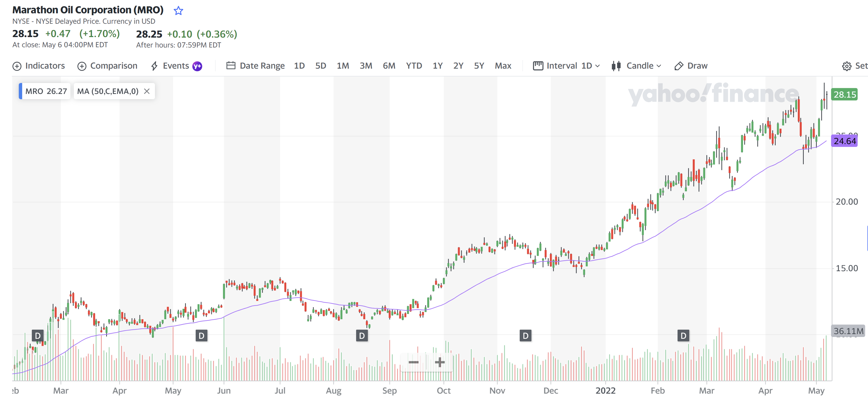This screenshot has height=409, width=868.
Task: Zoom out chart with minus button
Action: pos(414,363)
